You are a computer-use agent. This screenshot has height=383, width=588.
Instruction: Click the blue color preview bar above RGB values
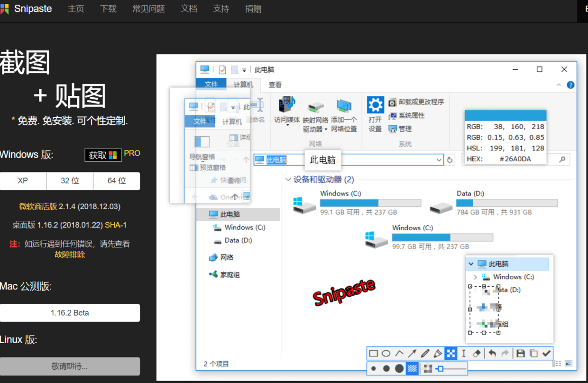[505, 116]
